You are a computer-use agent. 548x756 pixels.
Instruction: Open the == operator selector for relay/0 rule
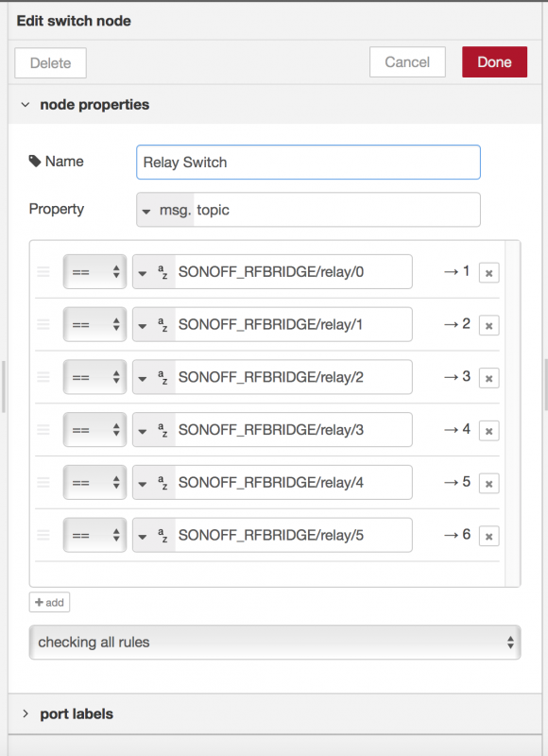click(94, 272)
